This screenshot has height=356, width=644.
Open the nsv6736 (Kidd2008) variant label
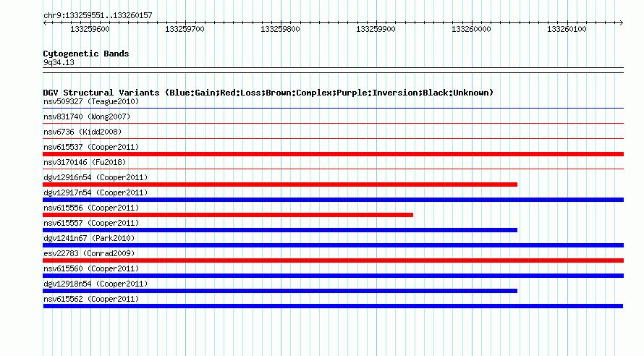(x=82, y=132)
